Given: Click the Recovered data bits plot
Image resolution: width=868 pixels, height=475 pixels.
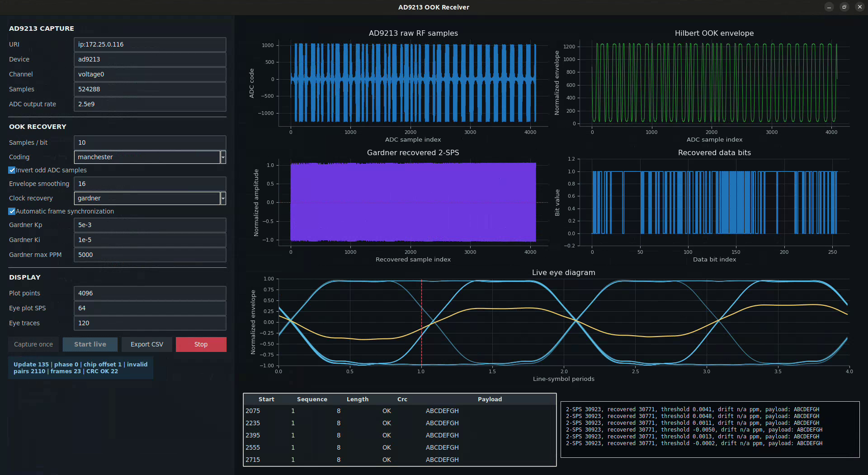Looking at the screenshot, I should pos(714,202).
